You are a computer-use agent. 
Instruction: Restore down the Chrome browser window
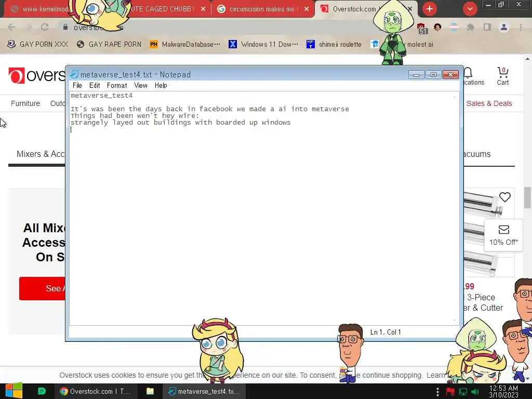pos(501,5)
